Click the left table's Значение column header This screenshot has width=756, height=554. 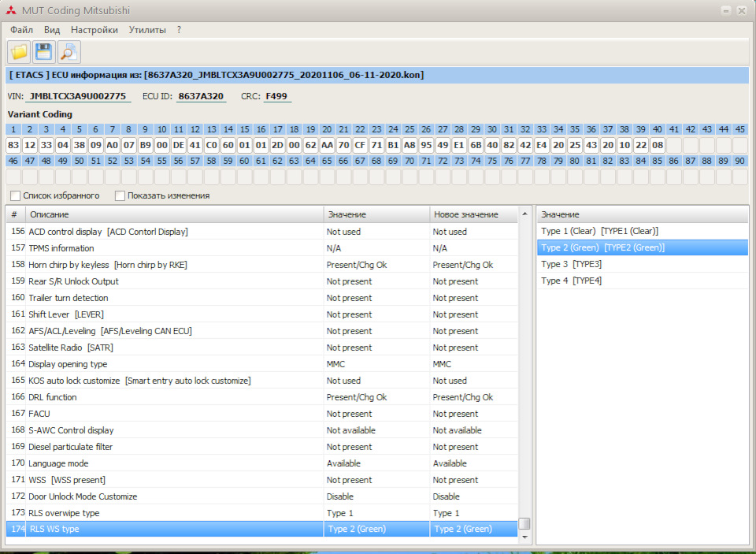pyautogui.click(x=376, y=214)
